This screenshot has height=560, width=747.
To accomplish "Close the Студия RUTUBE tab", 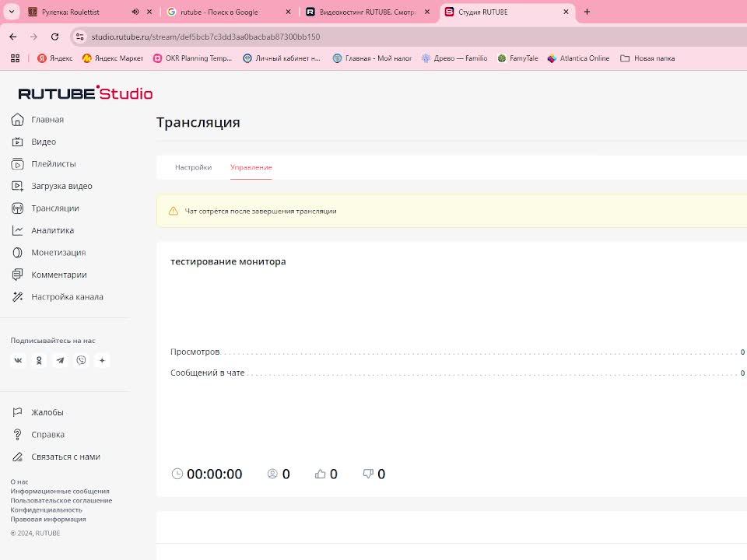I will tap(566, 12).
